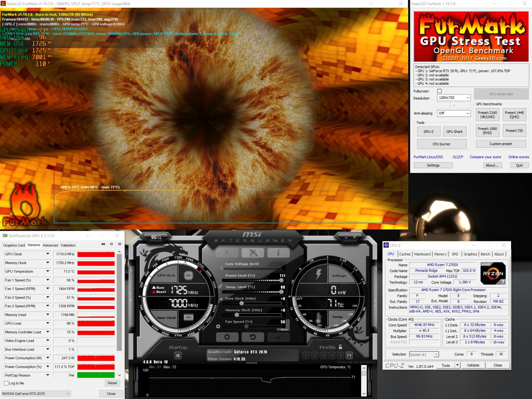532x399 pixels.
Task: Open Afterburner information i button
Action: (x=278, y=253)
